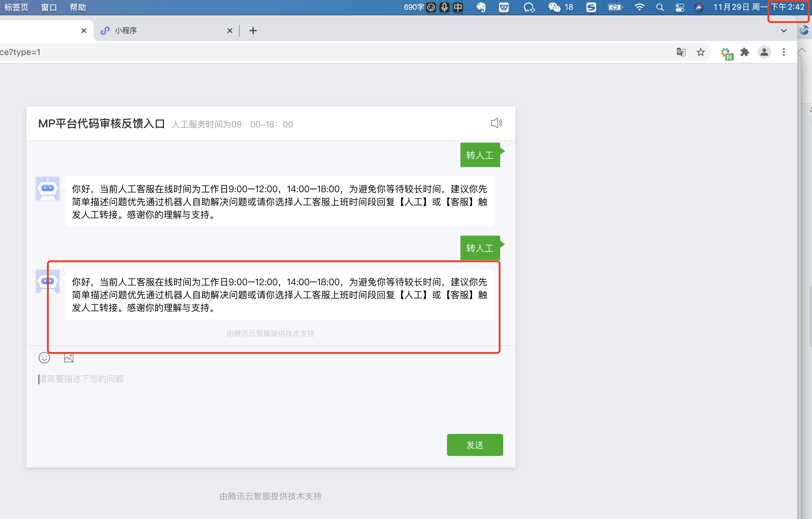Bookmark this page with the star icon
This screenshot has width=812, height=519.
(x=700, y=52)
